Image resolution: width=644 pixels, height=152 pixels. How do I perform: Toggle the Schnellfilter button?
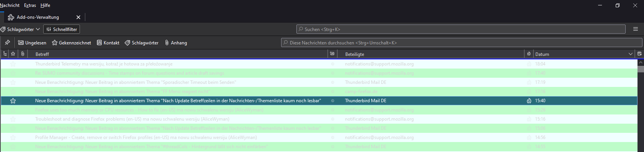tap(62, 29)
